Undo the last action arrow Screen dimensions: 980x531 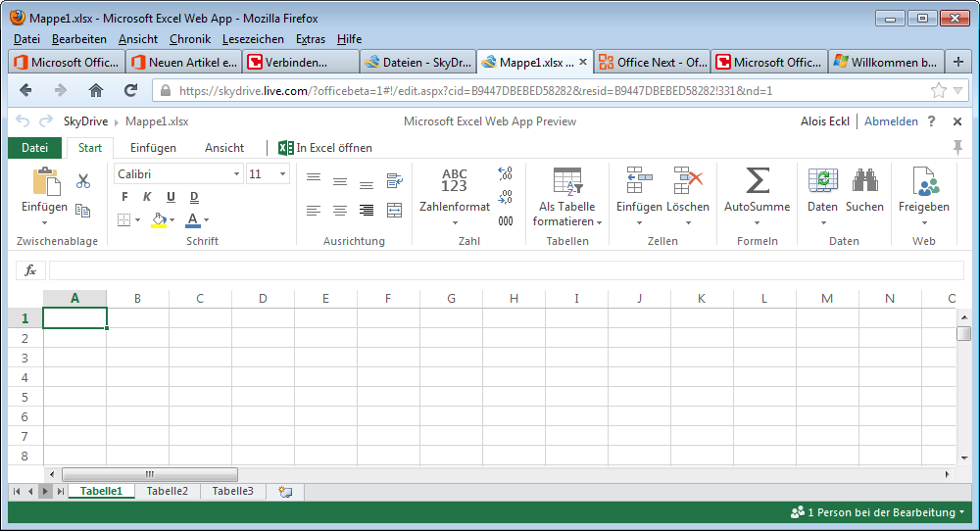pos(23,121)
